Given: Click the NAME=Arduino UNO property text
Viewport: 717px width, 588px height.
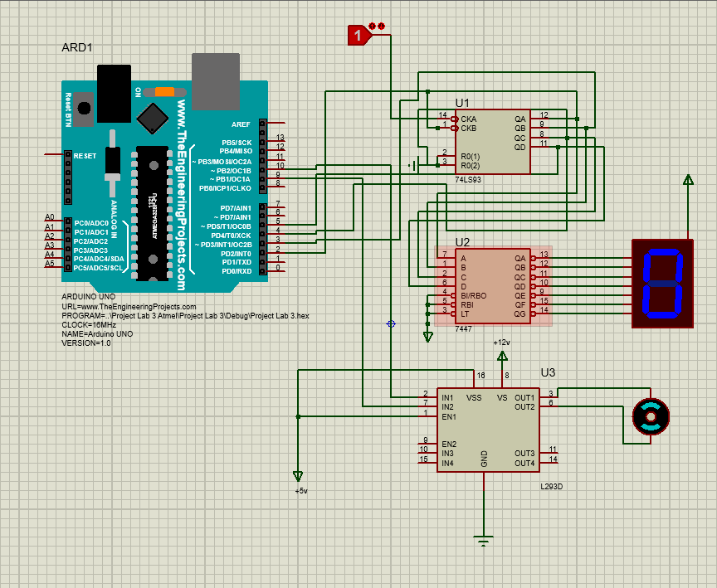Looking at the screenshot, I should tap(97, 334).
